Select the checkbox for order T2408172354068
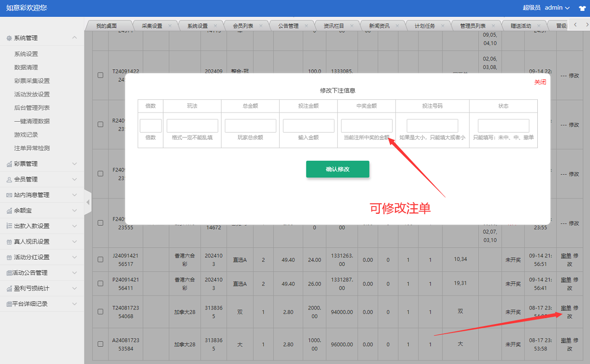Screen dimensions: 590x364 tap(100, 312)
